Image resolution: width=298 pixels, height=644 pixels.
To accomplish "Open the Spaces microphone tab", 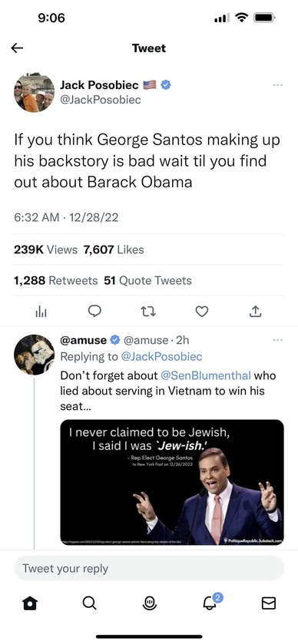I will point(149,603).
